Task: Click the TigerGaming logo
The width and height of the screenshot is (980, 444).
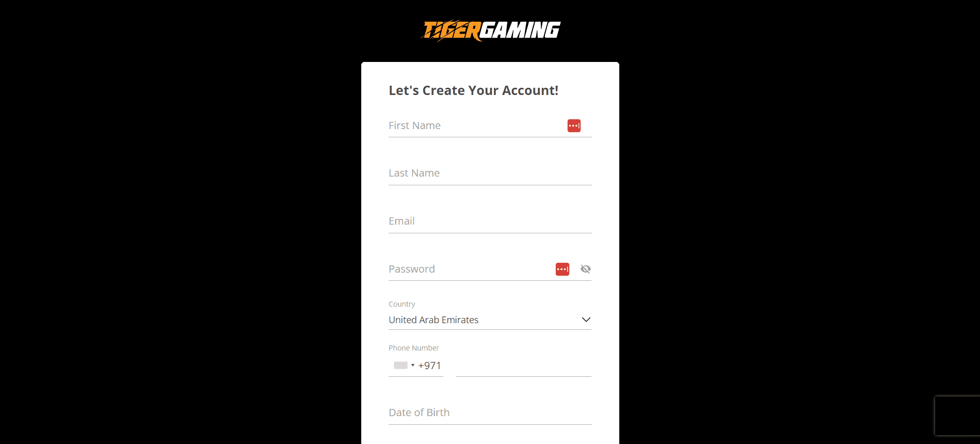Action: click(x=491, y=30)
